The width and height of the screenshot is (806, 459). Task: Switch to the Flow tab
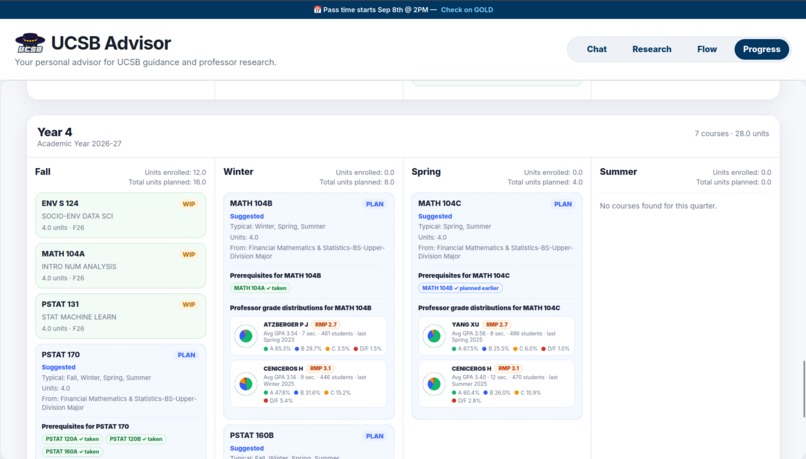707,49
